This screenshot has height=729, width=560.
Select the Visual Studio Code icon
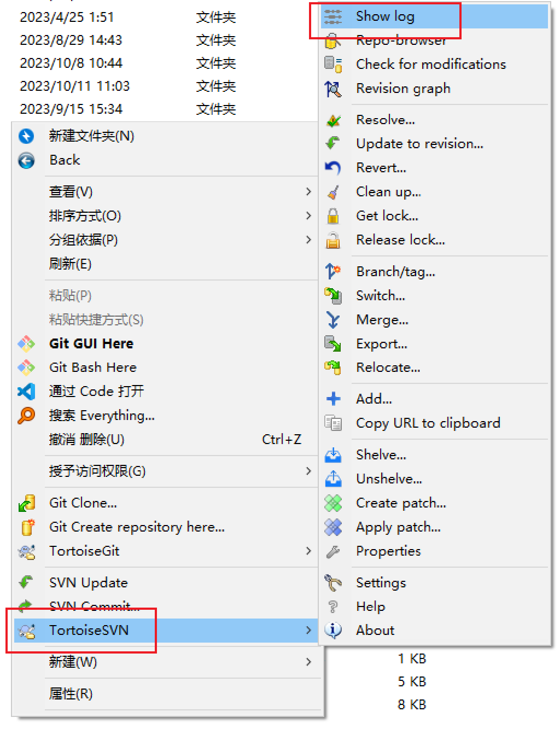[x=26, y=392]
